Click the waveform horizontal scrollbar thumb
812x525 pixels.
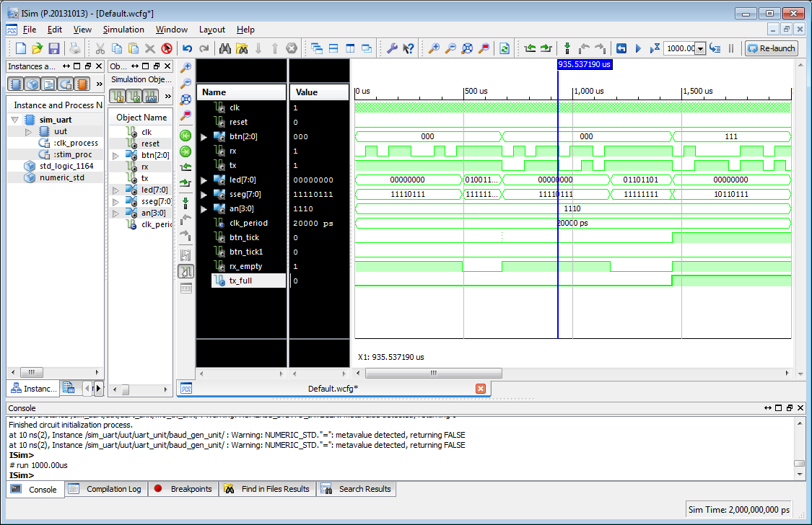(x=433, y=374)
